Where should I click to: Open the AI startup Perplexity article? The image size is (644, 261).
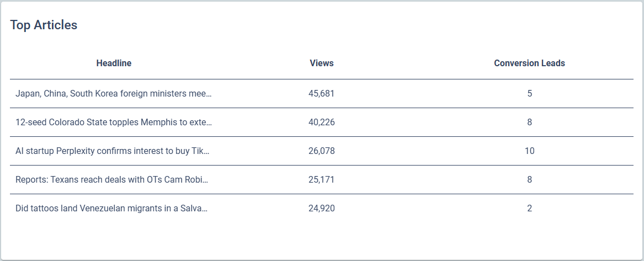click(113, 151)
